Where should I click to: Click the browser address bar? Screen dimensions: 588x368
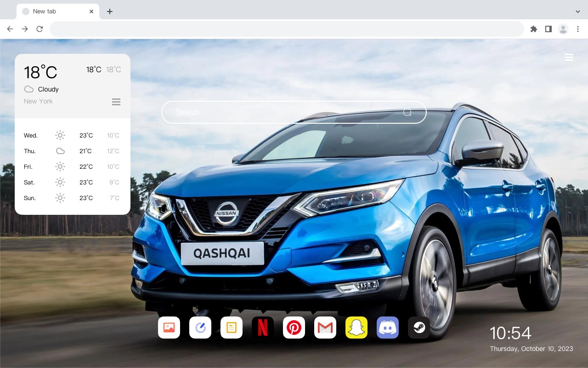287,29
